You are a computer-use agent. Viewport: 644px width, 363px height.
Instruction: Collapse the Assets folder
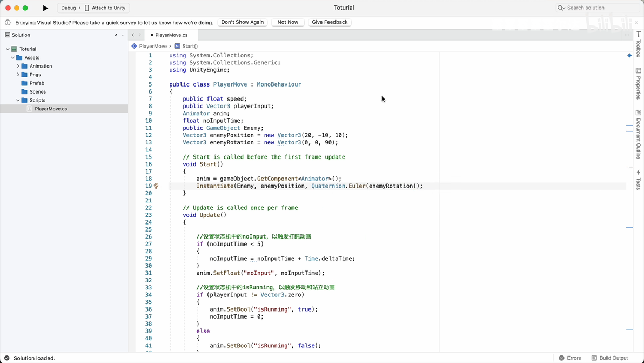[13, 57]
